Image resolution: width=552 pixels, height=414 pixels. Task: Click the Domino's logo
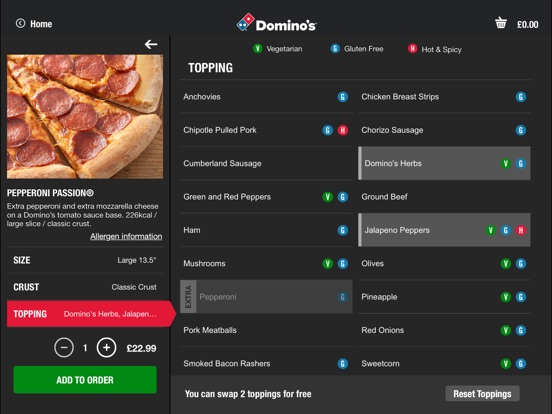(x=277, y=23)
